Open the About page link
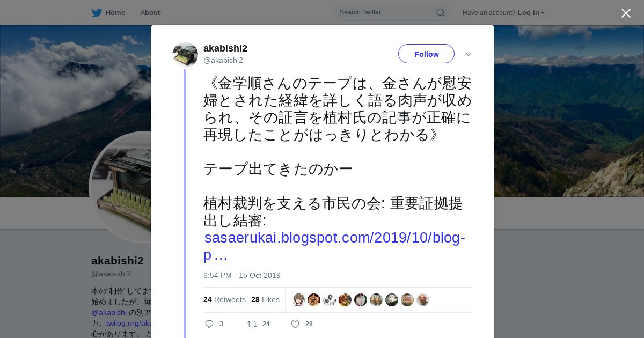644x338 pixels. [150, 13]
